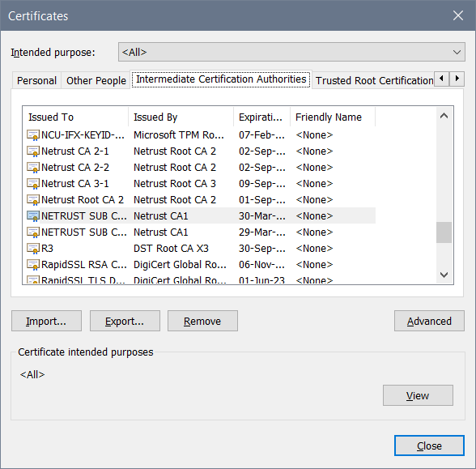Click the list scrollbar up arrow
Image resolution: width=476 pixels, height=469 pixels.
(x=444, y=116)
